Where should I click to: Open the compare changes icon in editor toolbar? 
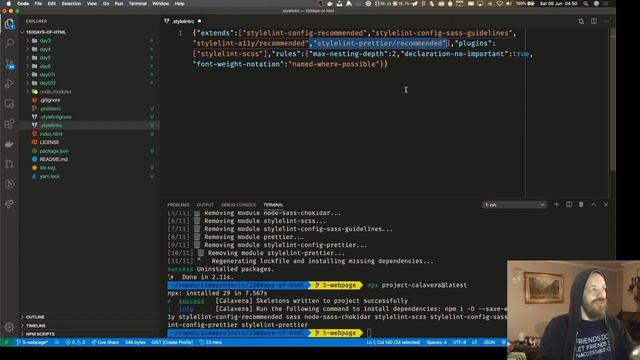[x=581, y=21]
